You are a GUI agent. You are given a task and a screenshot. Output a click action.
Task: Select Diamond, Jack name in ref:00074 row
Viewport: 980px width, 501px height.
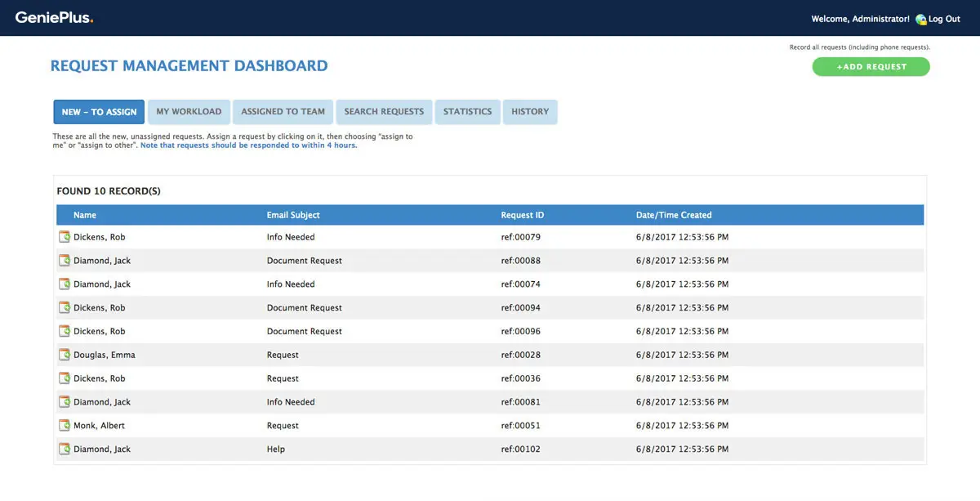[x=102, y=284]
